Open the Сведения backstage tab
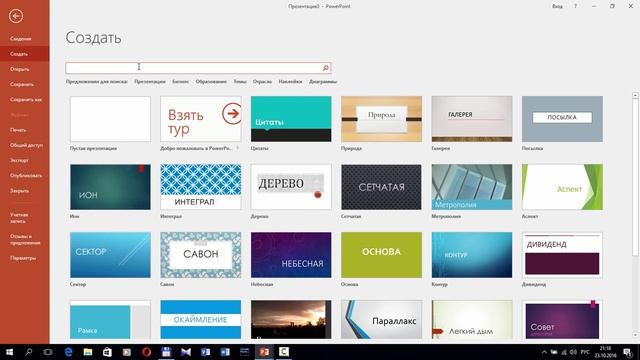Image resolution: width=640 pixels, height=360 pixels. click(x=21, y=39)
